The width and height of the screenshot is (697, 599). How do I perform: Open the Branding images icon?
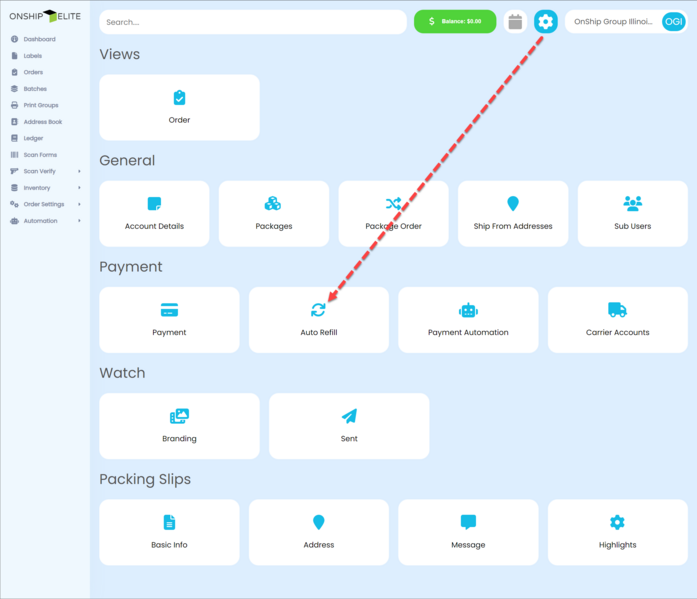pyautogui.click(x=179, y=416)
